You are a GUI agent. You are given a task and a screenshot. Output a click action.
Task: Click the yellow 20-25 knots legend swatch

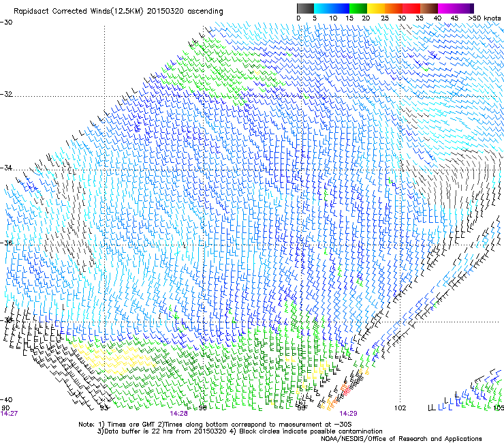click(376, 8)
